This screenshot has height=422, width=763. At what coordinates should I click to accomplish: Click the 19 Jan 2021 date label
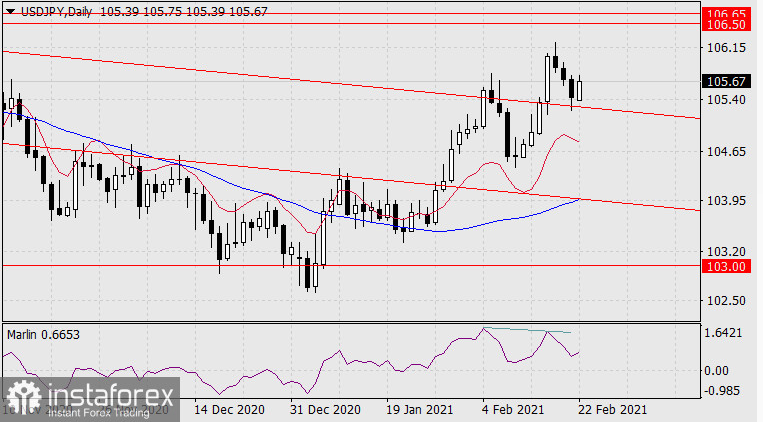click(x=419, y=410)
